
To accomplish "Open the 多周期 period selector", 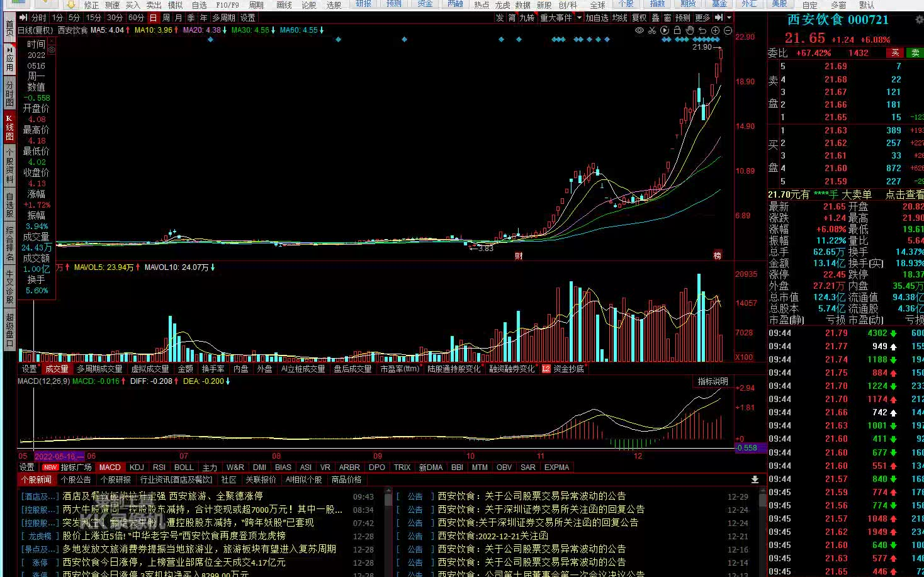I will [223, 18].
